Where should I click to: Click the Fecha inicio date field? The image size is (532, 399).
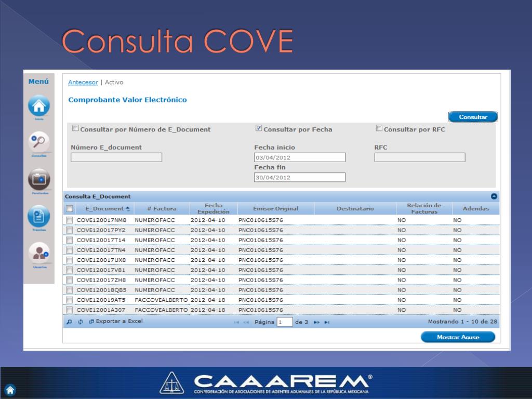tap(300, 157)
